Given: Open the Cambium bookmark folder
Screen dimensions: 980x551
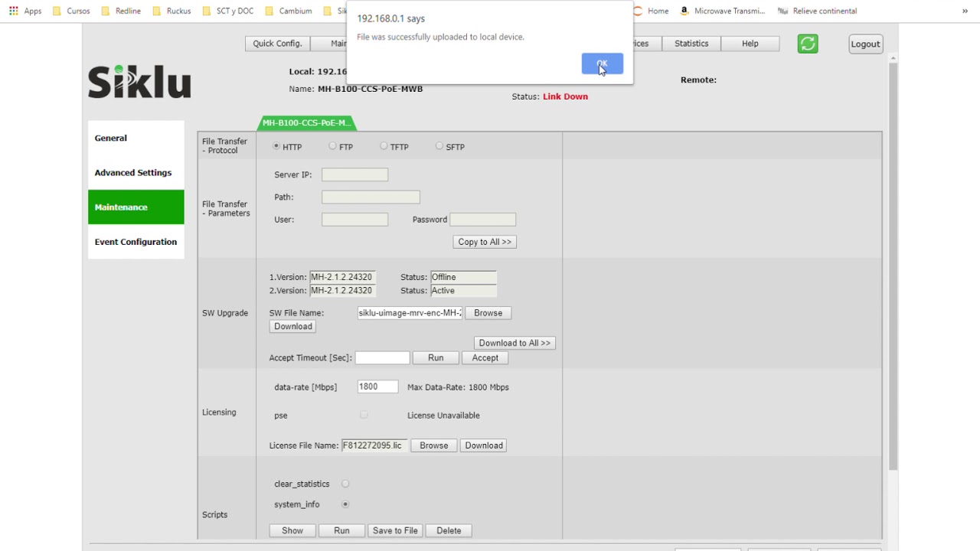Looking at the screenshot, I should [x=288, y=11].
